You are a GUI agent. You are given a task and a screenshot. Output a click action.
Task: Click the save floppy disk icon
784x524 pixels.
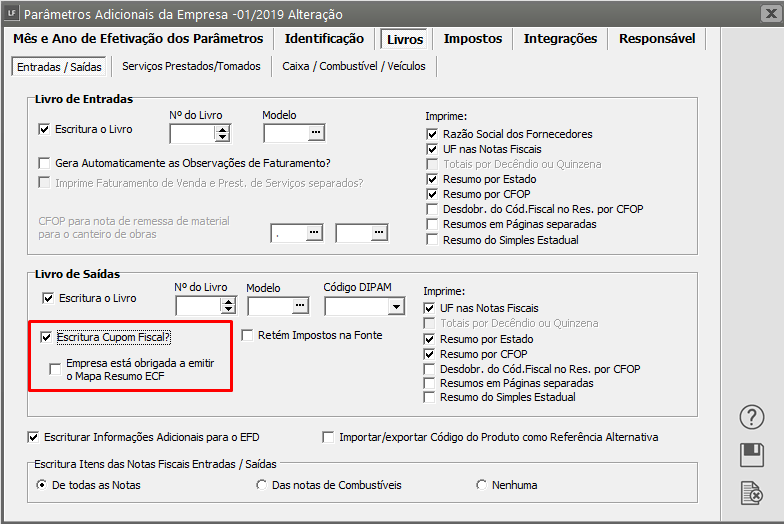pos(752,455)
